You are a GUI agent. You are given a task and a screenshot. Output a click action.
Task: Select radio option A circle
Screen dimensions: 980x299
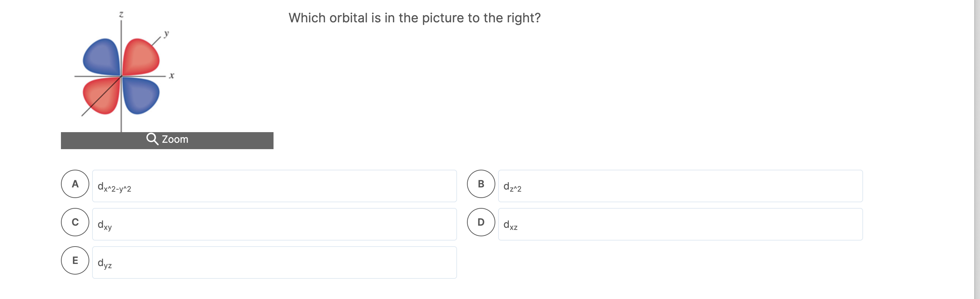[75, 184]
